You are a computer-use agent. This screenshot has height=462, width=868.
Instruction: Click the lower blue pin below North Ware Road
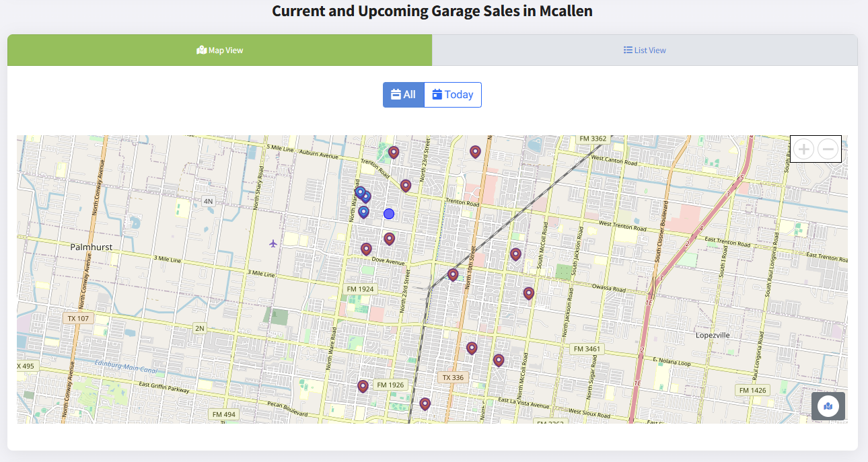click(363, 212)
